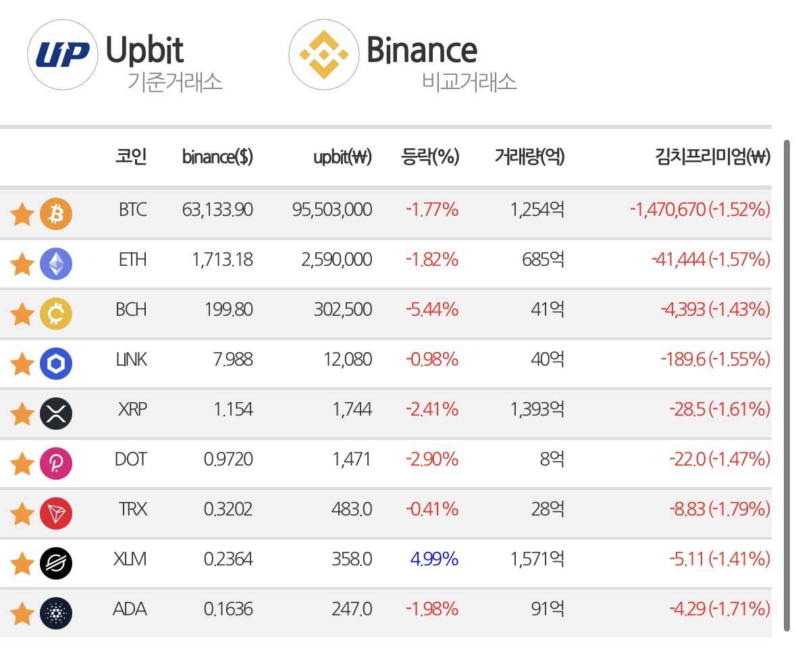The width and height of the screenshot is (796, 672).
Task: Open the Chainlink LINK coin icon
Action: (x=56, y=364)
